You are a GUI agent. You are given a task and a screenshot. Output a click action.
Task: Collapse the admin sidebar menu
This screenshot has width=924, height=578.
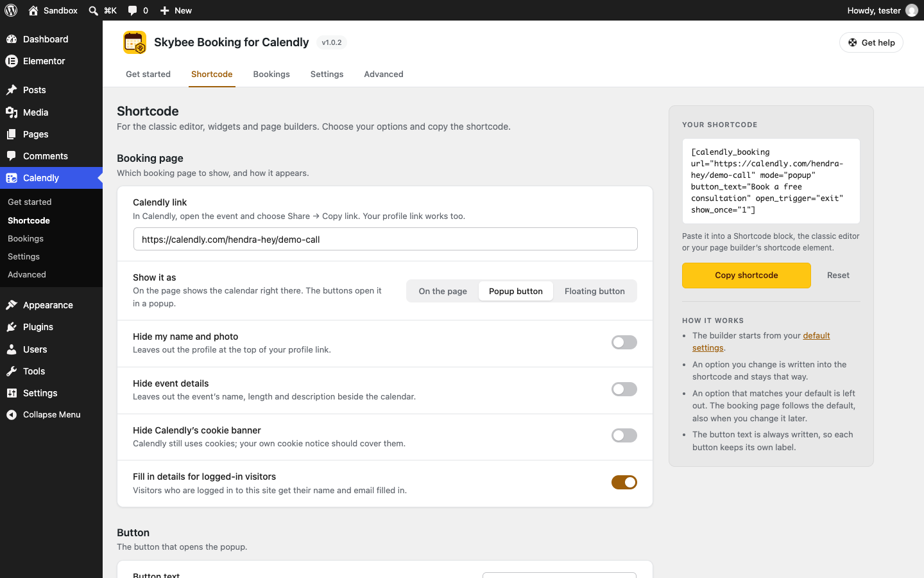[51, 415]
